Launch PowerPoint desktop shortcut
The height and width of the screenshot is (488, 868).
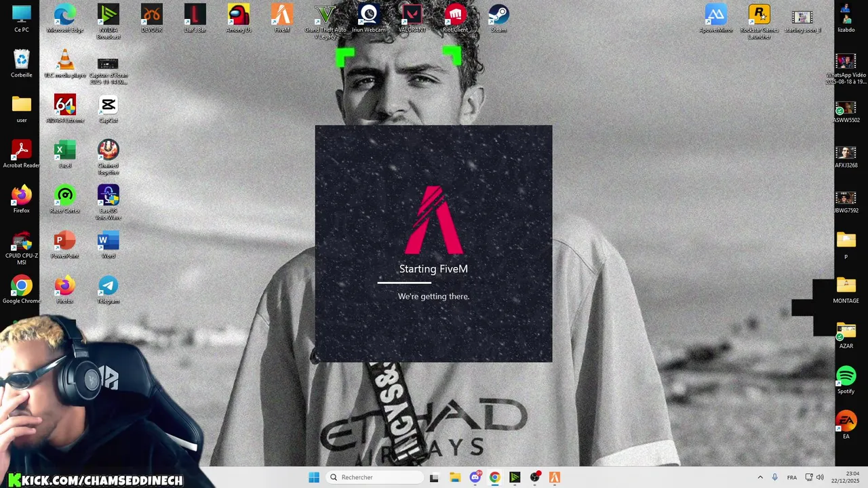point(65,245)
